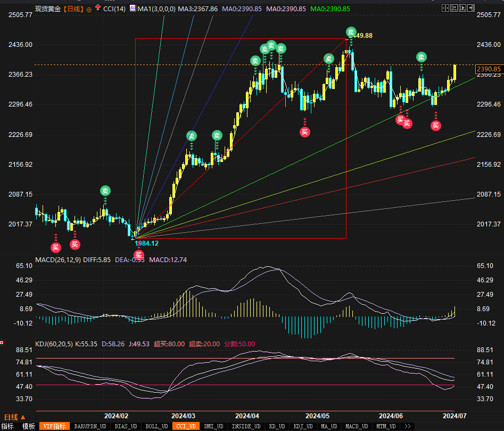
Task: Toggle the BOLL_UD indicator
Action: click(156, 426)
